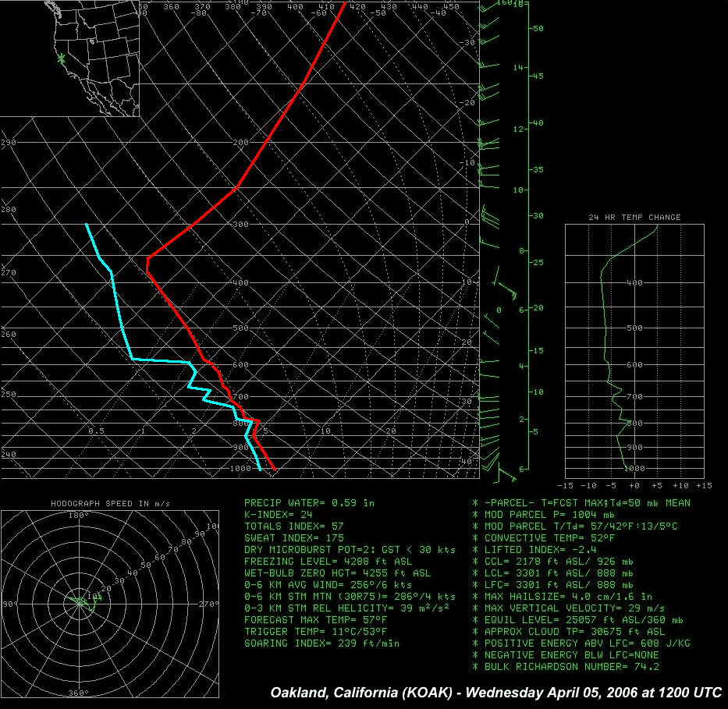Screen dimensions: 728x709
Task: Select the US inset map
Action: [69, 58]
